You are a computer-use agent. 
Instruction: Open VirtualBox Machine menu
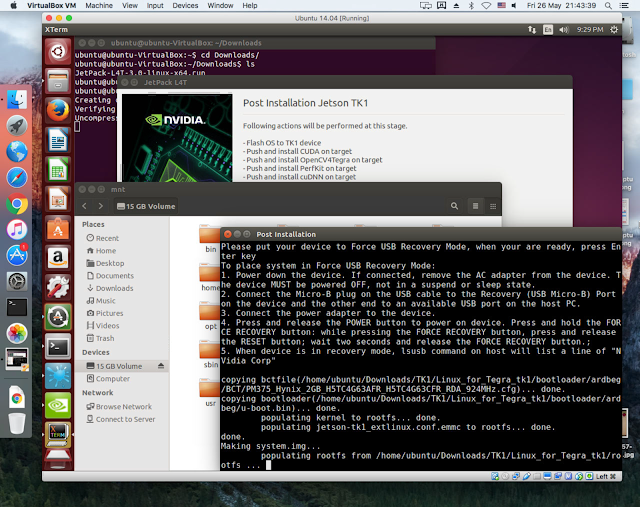pyautogui.click(x=99, y=6)
